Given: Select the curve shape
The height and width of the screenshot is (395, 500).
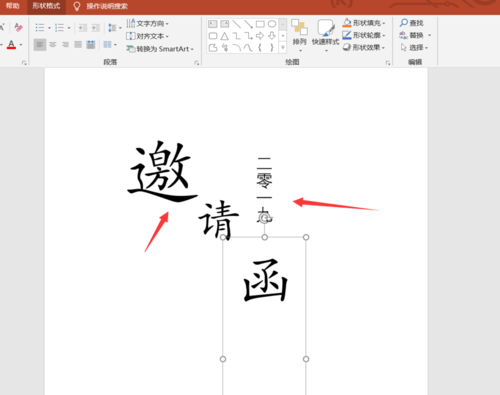Looking at the screenshot, I should tap(248, 48).
